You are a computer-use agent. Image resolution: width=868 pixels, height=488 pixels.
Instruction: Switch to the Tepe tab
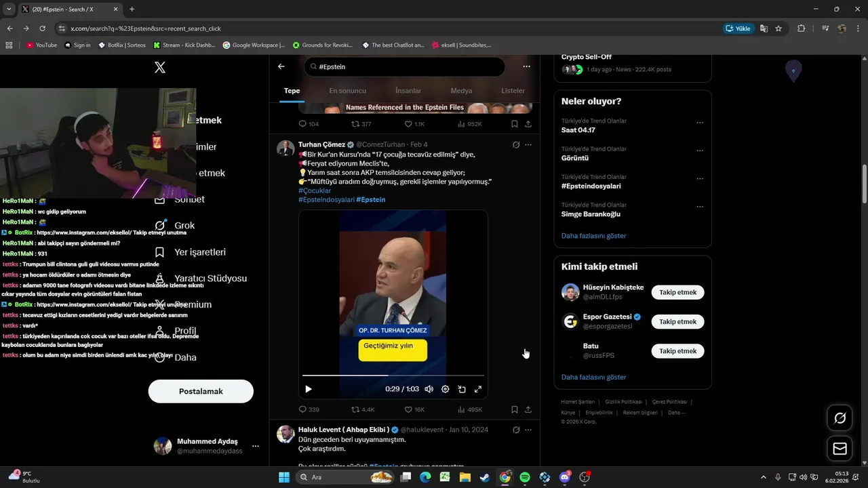292,91
